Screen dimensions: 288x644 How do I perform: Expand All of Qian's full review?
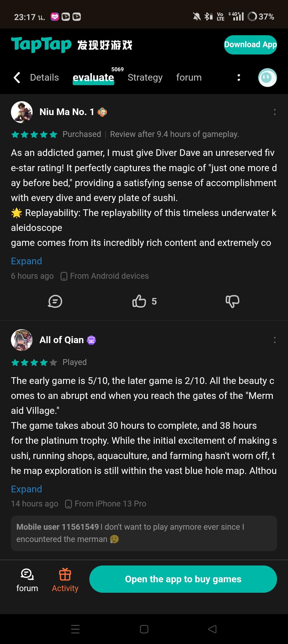[26, 489]
